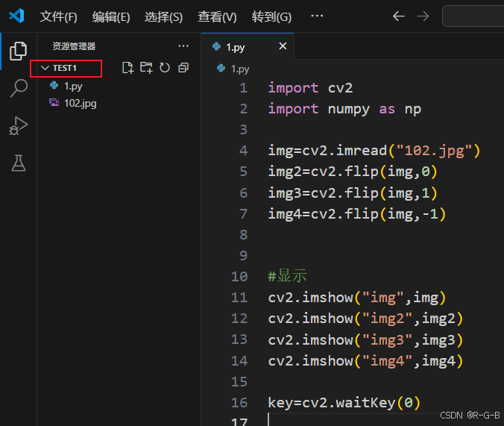
Task: Open the Explorer view in activity bar
Action: (18, 51)
